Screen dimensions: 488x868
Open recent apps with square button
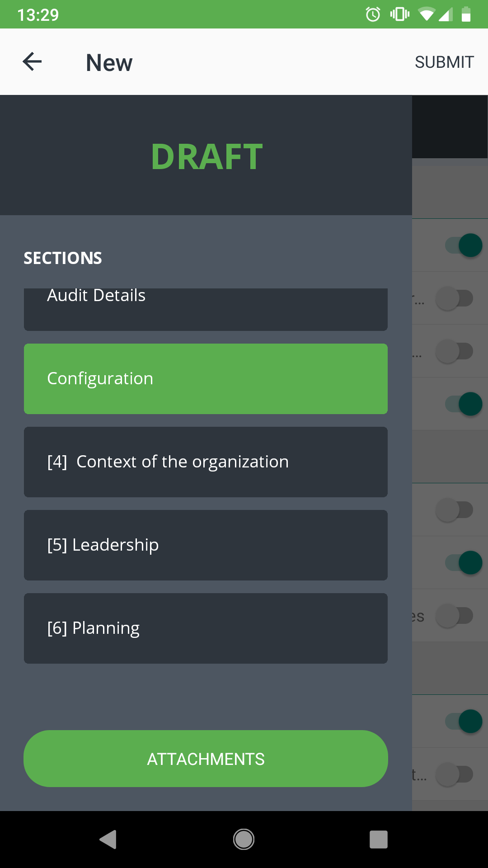coord(378,840)
